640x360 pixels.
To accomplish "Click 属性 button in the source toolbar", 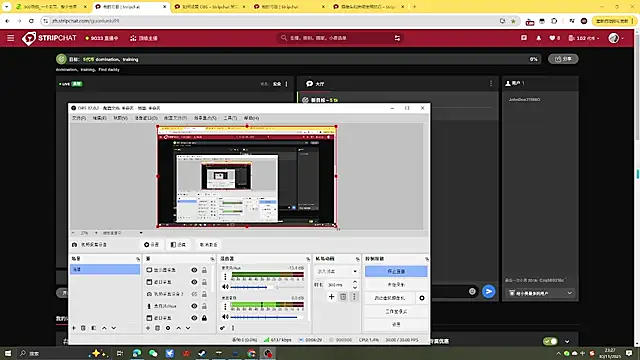I will (151, 244).
